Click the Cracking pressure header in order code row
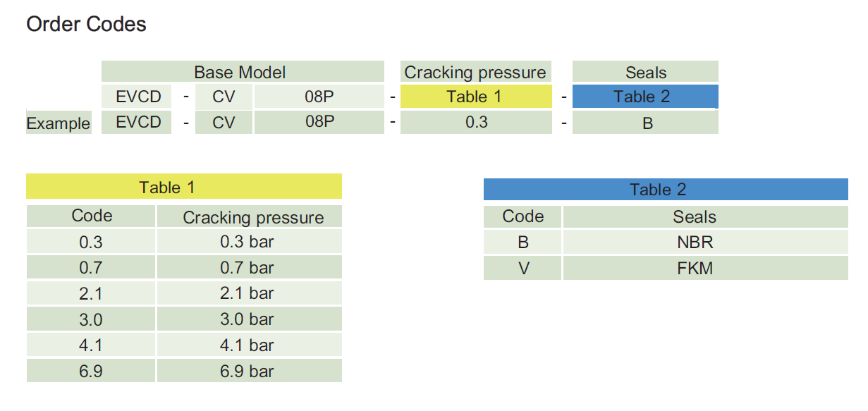Screen dimensions: 868x411 [475, 72]
